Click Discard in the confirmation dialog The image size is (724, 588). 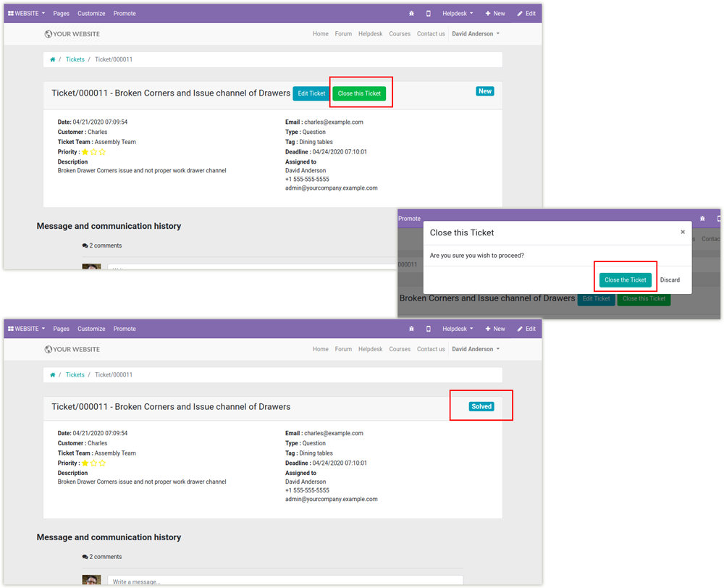[670, 280]
